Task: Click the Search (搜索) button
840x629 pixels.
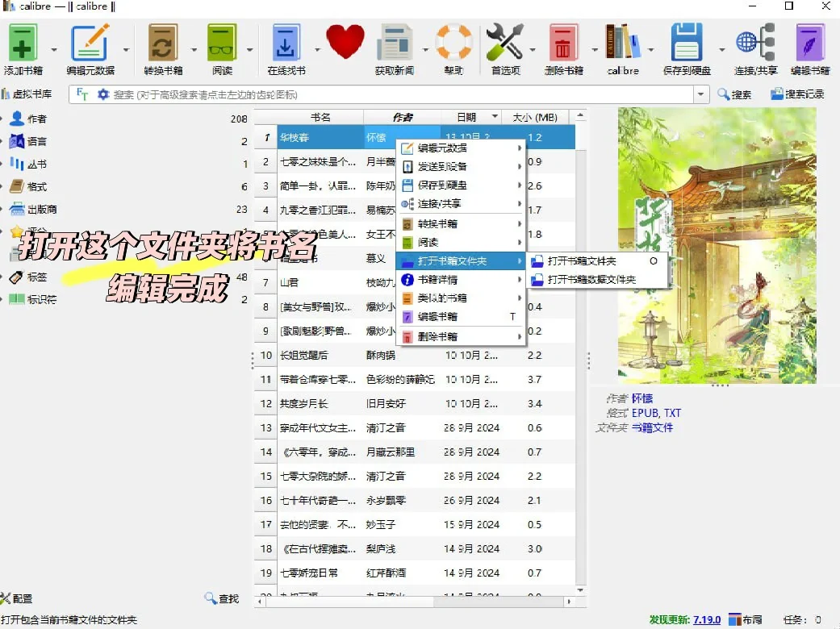Action: tap(734, 94)
